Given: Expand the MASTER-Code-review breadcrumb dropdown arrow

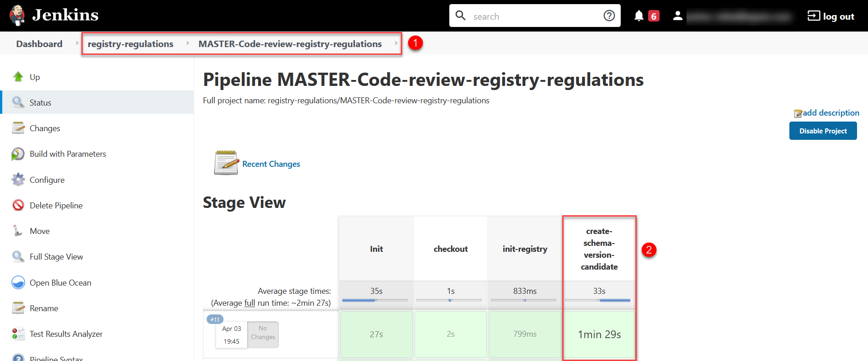Looking at the screenshot, I should click(x=396, y=43).
